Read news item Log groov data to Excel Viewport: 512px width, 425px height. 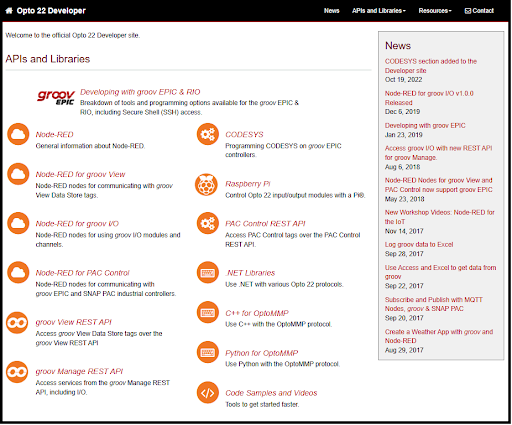[419, 244]
